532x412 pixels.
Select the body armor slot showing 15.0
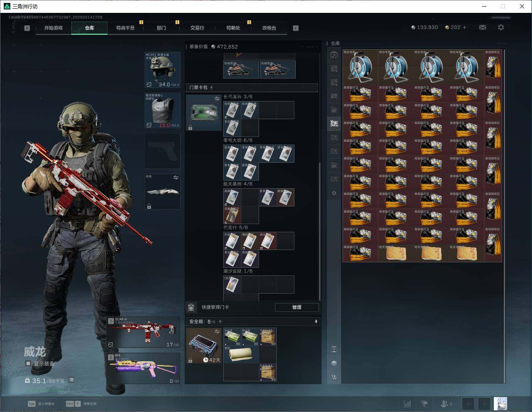(162, 110)
